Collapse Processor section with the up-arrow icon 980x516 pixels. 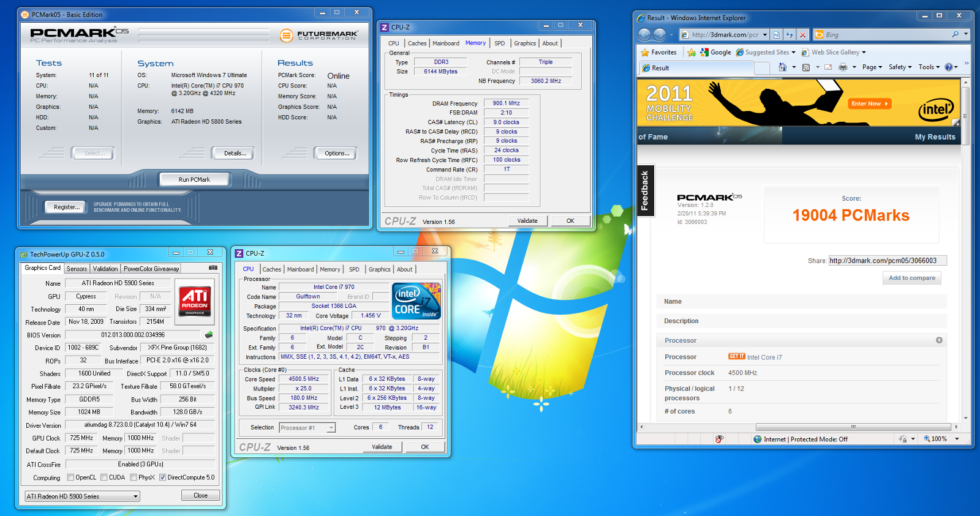click(x=939, y=340)
